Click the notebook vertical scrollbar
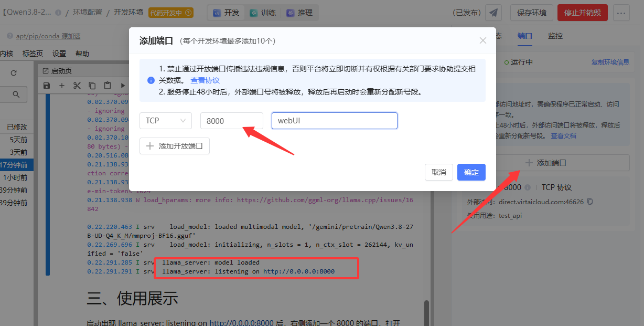Viewport: 644px width, 326px height. pyautogui.click(x=426, y=313)
